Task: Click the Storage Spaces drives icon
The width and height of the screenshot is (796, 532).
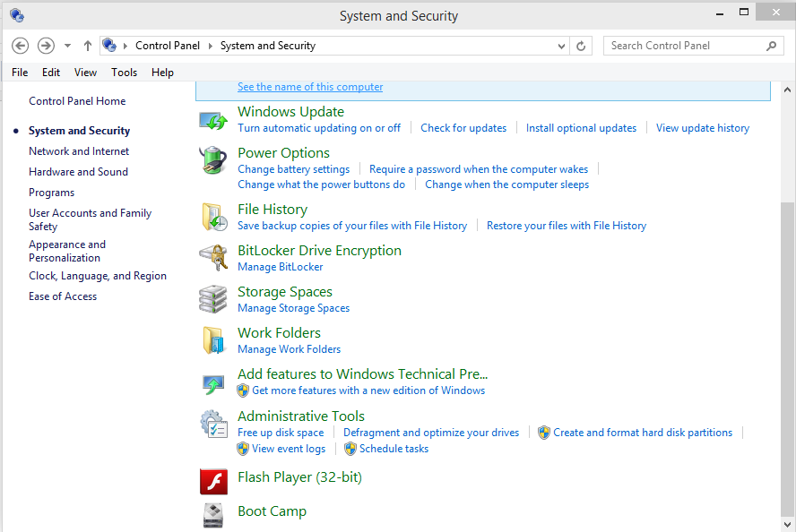Action: tap(213, 299)
